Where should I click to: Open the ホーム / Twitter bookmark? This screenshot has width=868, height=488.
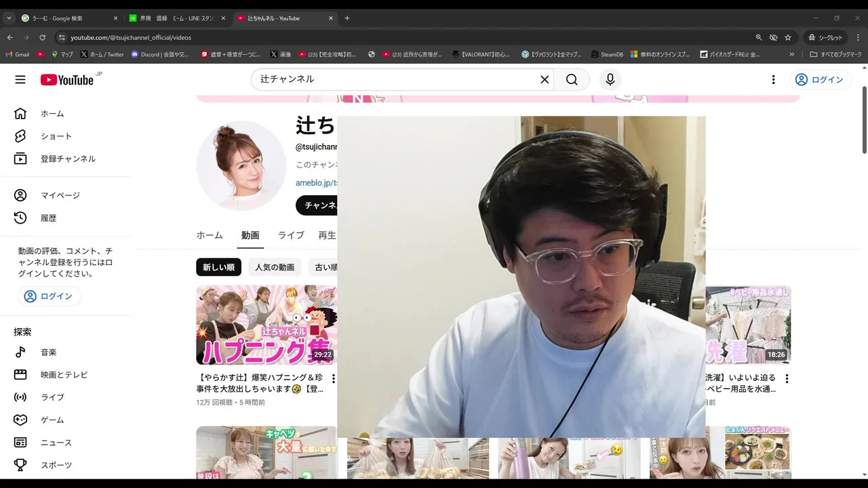[x=102, y=54]
